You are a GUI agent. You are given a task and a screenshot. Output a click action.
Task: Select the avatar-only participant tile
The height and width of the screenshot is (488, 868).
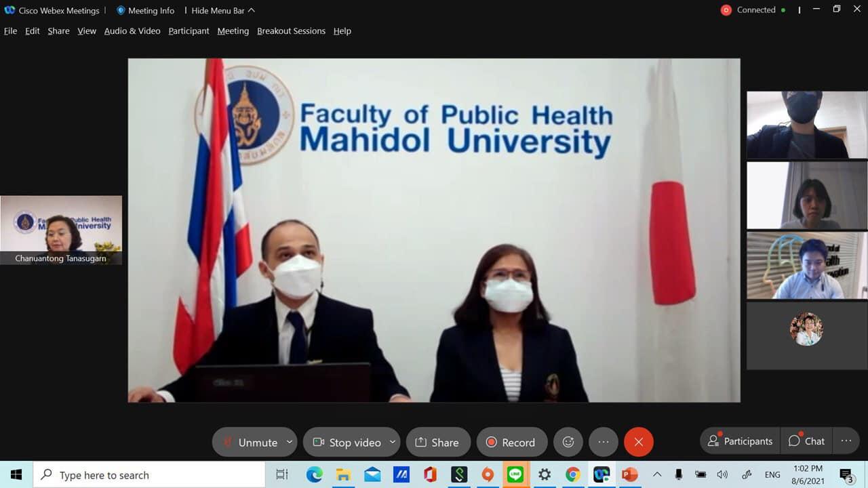tap(806, 335)
